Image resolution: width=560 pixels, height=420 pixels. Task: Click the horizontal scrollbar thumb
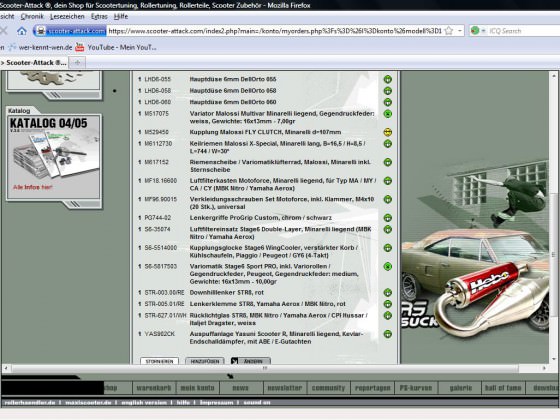(x=265, y=368)
